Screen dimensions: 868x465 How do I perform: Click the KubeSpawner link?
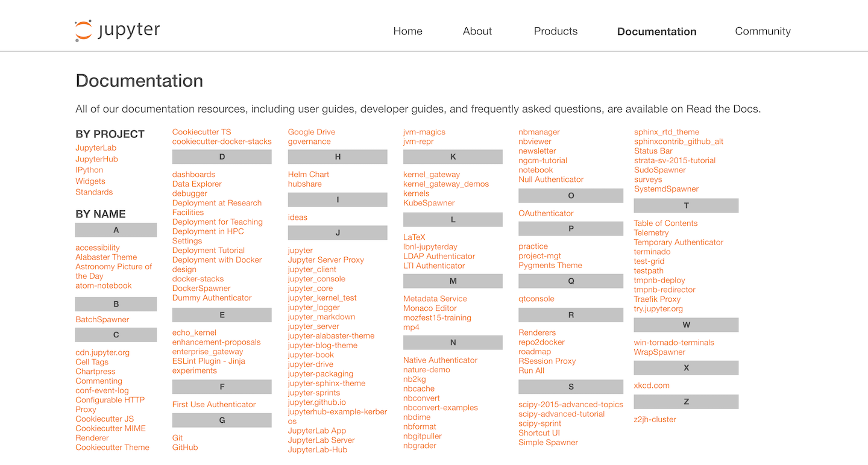point(429,203)
